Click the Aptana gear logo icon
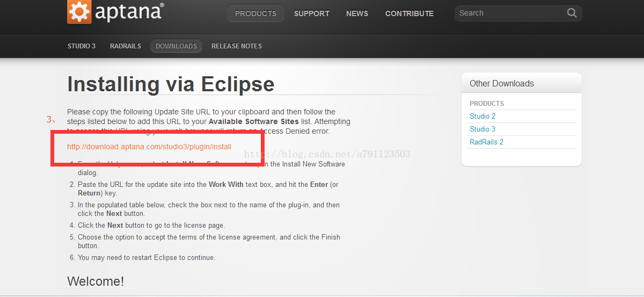Screen dimensions: 644x297 (79, 12)
